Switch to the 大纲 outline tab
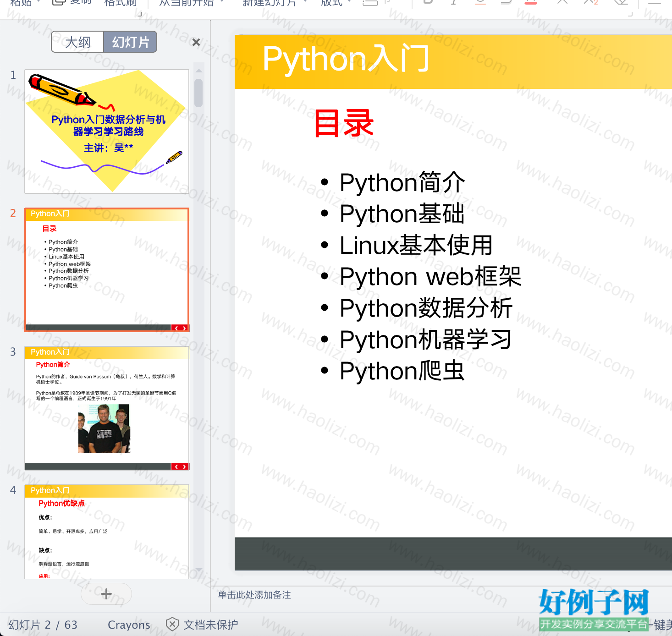Viewport: 672px width, 636px height. 78,42
